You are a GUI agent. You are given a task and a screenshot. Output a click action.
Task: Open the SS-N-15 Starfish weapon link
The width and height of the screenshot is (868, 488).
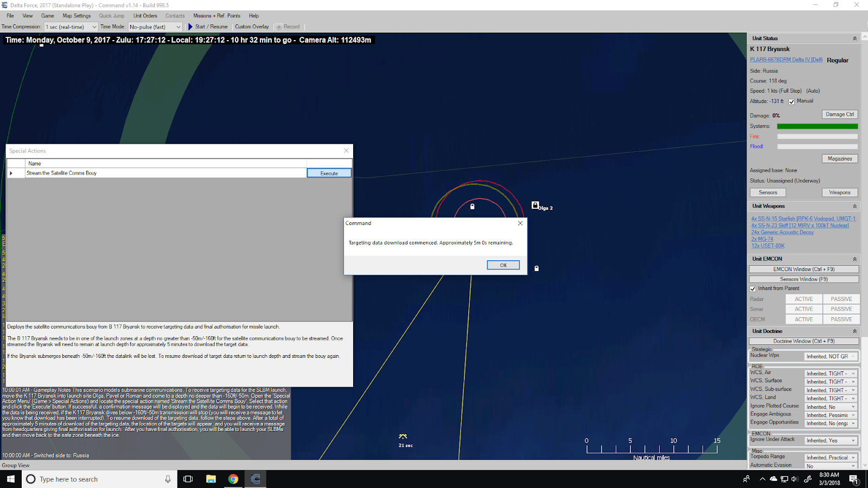click(803, 219)
